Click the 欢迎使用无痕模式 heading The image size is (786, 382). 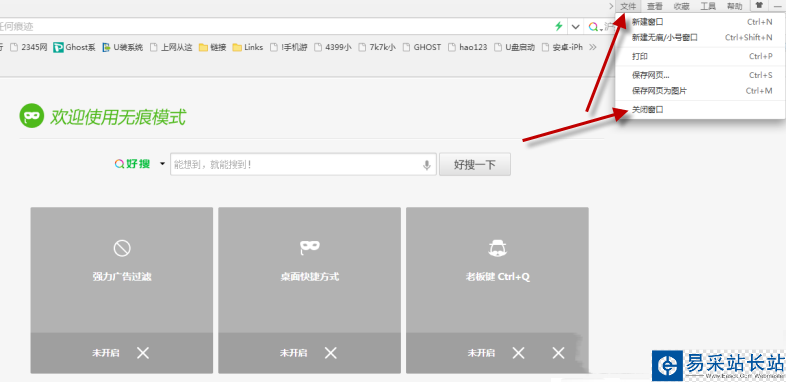118,117
